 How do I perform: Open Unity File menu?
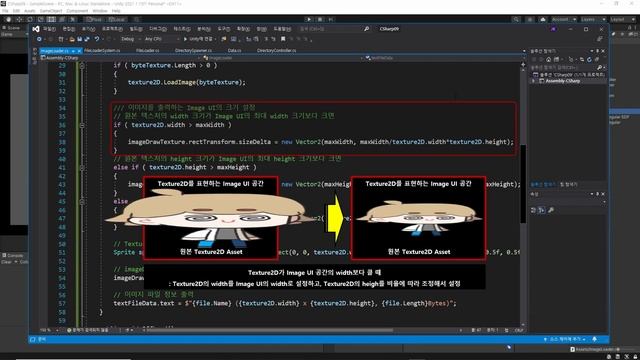click(x=5, y=11)
